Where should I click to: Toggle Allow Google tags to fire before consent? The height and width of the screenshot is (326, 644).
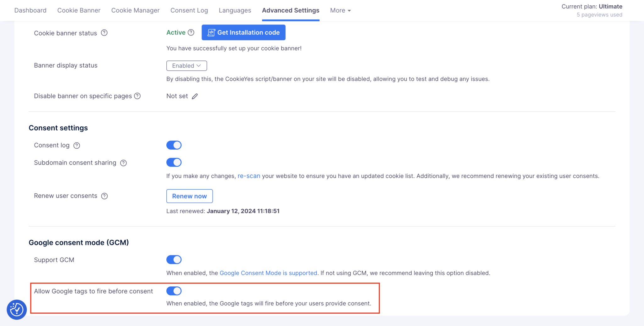[174, 291]
